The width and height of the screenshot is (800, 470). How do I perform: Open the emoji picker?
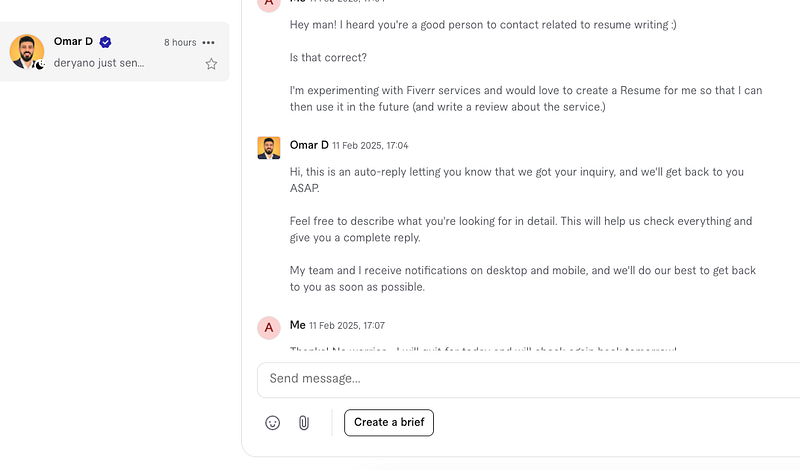272,423
